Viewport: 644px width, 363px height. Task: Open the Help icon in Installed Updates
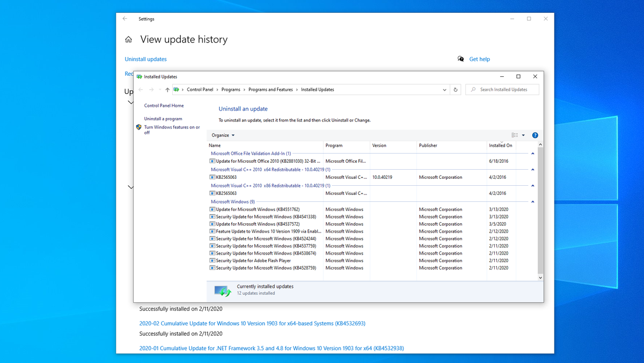535,135
